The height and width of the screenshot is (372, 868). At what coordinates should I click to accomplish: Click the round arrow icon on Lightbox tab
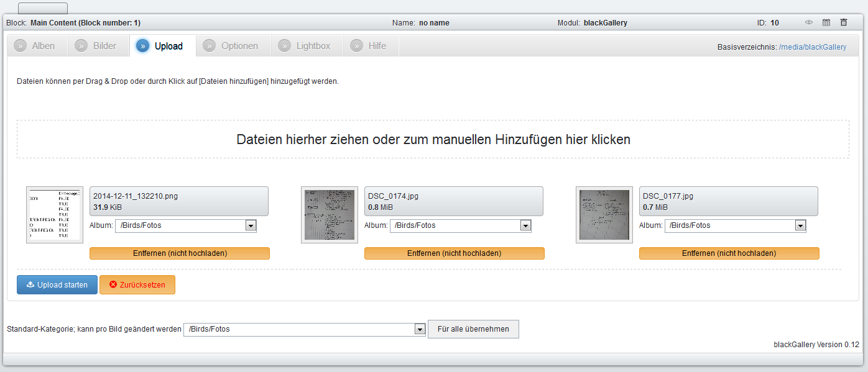(x=285, y=46)
